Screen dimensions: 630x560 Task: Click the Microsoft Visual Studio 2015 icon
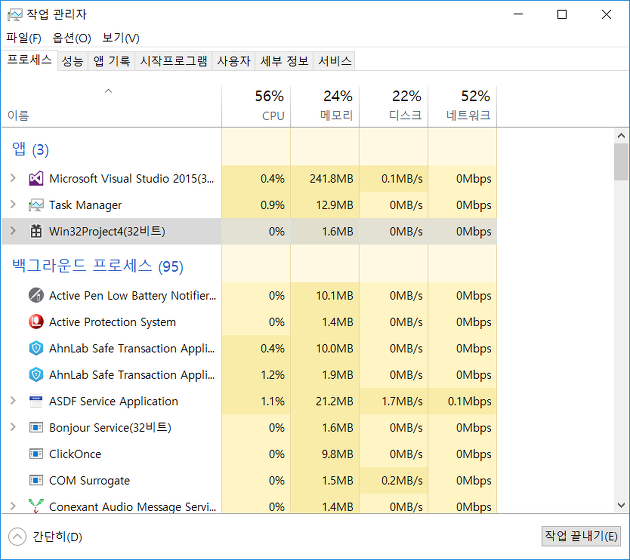click(x=36, y=178)
